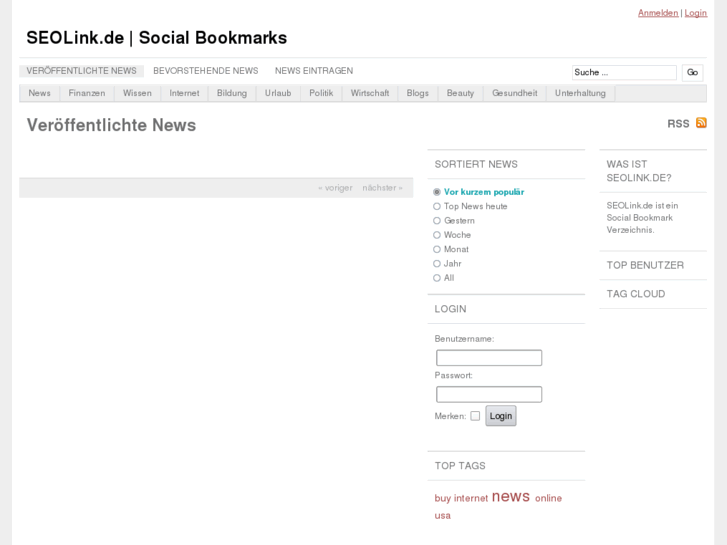Select the 'Vor kurzem populär' radio button
This screenshot has height=545, width=727.
click(437, 192)
